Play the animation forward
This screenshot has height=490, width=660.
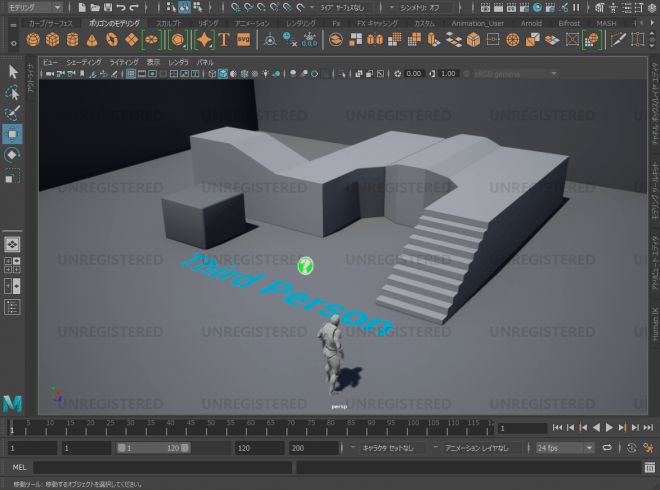(x=609, y=428)
